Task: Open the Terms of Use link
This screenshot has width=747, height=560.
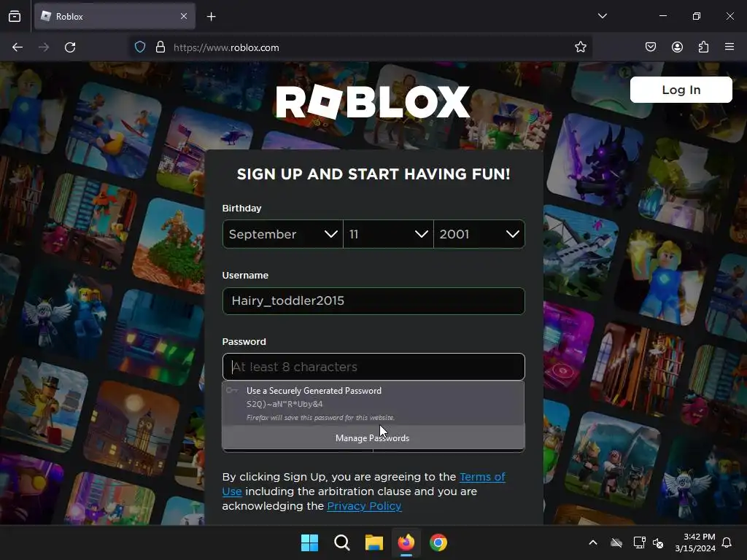Action: [x=482, y=477]
